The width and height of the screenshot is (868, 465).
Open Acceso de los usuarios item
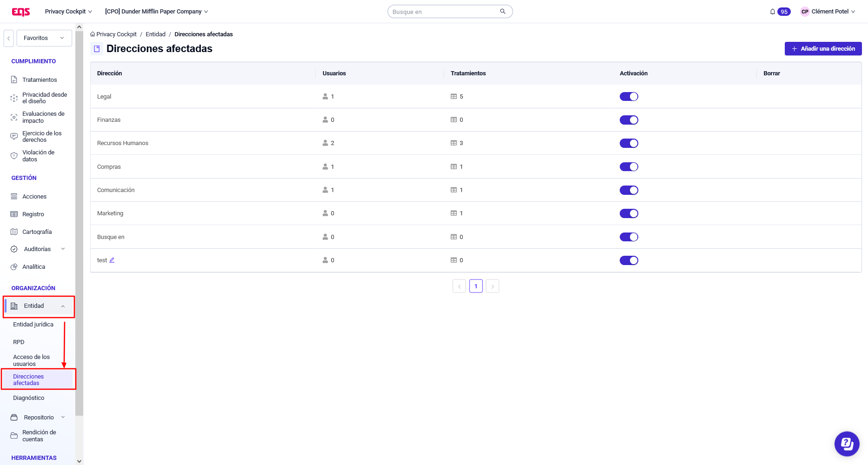click(31, 360)
